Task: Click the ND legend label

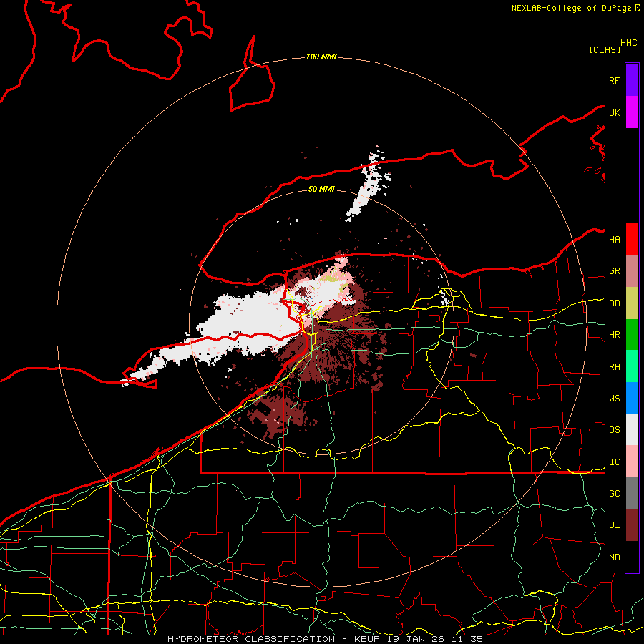Action: pyautogui.click(x=614, y=557)
